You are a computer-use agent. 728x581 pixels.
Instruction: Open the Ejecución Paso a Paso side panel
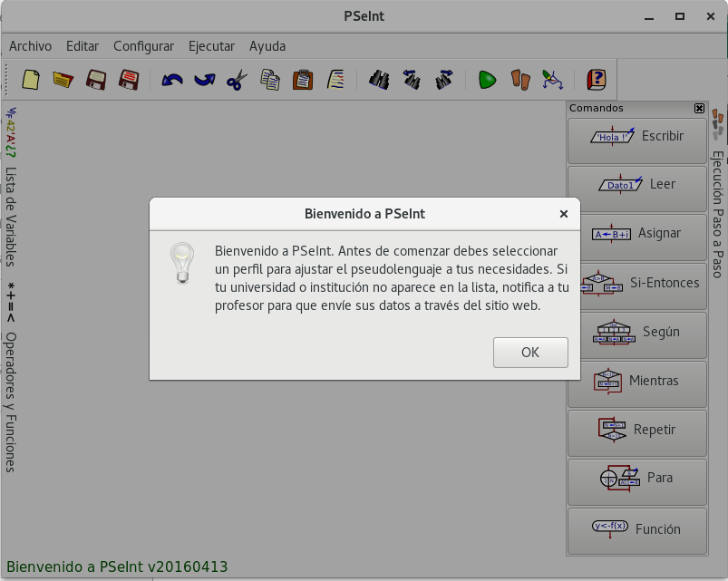718,193
